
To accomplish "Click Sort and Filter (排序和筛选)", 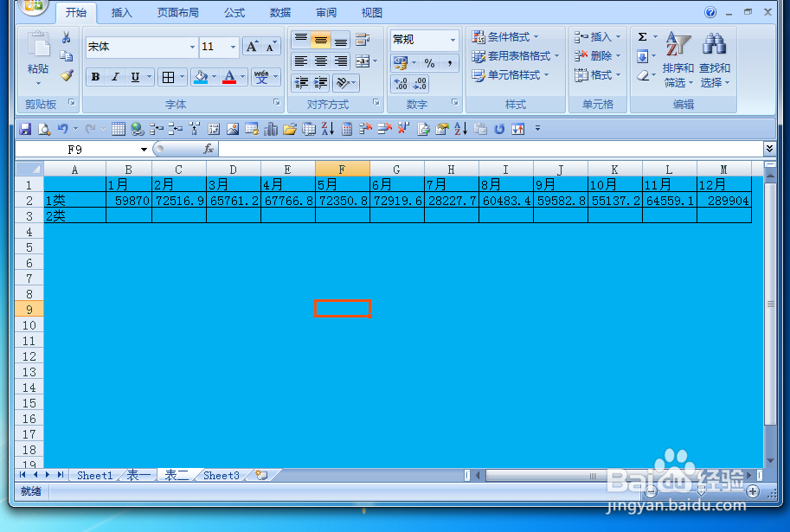I will point(678,60).
